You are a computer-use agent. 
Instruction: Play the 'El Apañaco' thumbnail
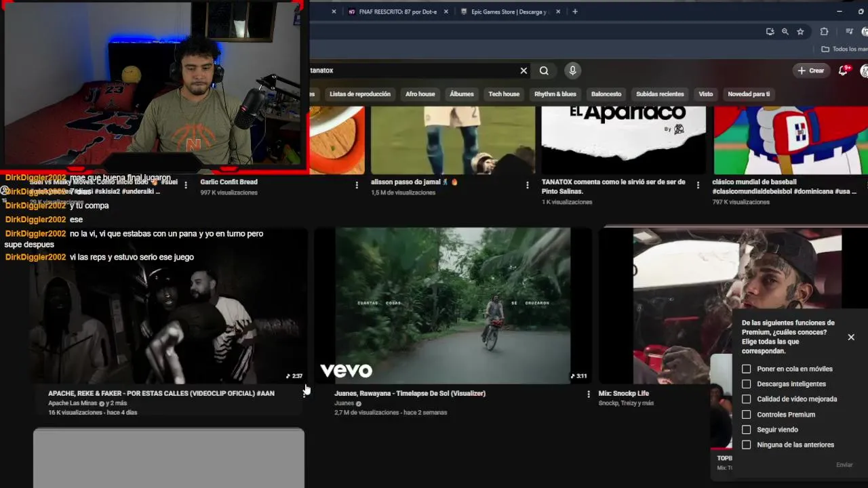(623, 140)
